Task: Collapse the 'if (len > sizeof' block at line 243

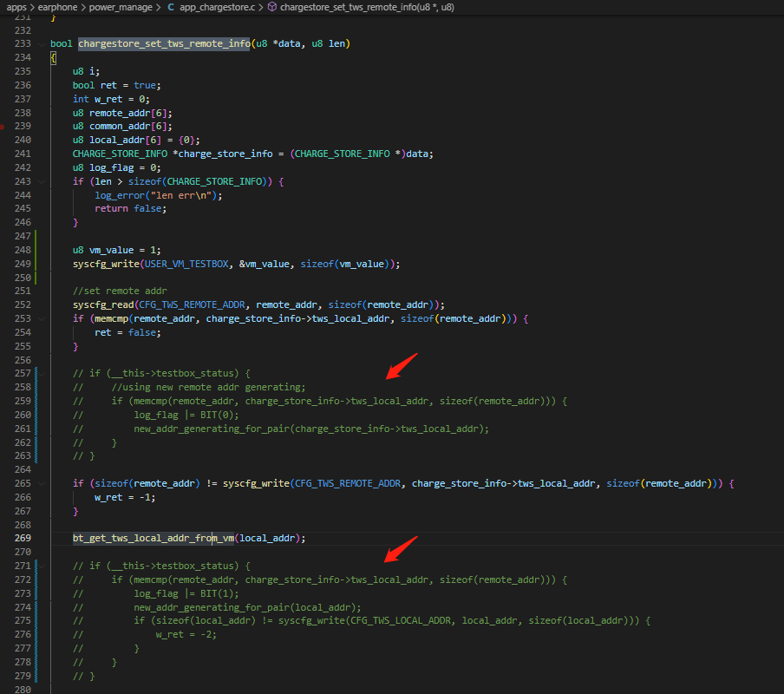Action: pos(42,182)
